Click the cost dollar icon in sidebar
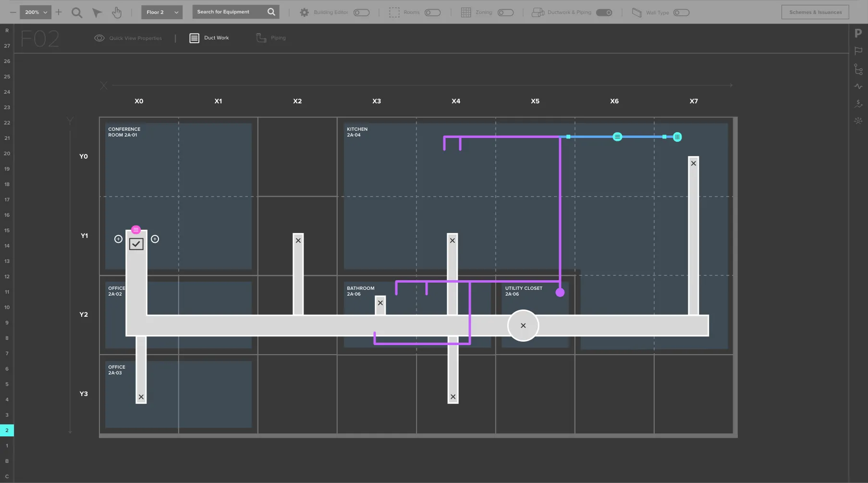Screen dimensions: 868x483 858,103
